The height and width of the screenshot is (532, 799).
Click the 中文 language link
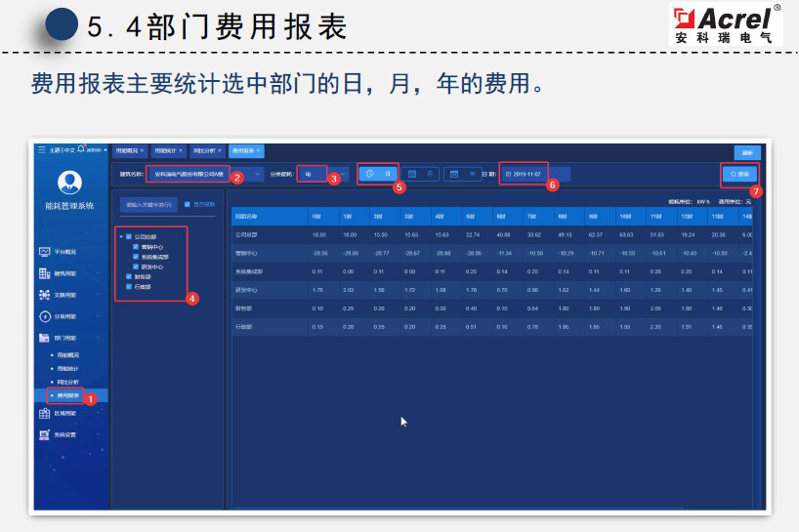(x=69, y=150)
